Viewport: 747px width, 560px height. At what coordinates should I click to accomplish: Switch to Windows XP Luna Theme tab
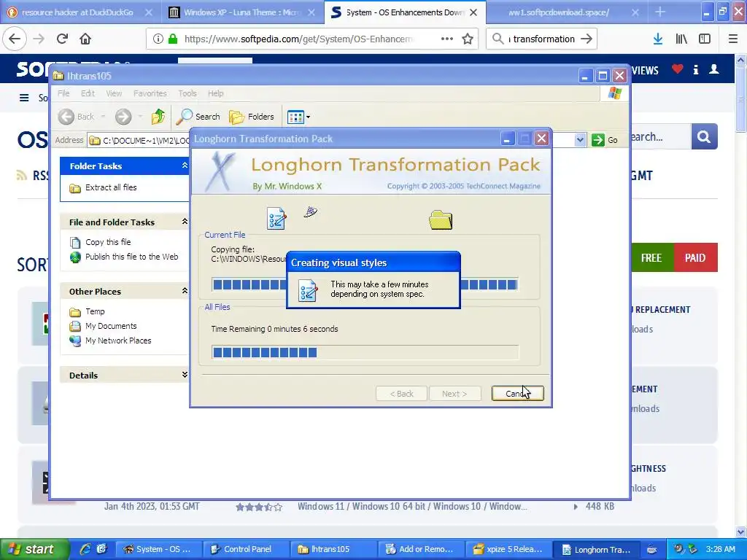[242, 12]
